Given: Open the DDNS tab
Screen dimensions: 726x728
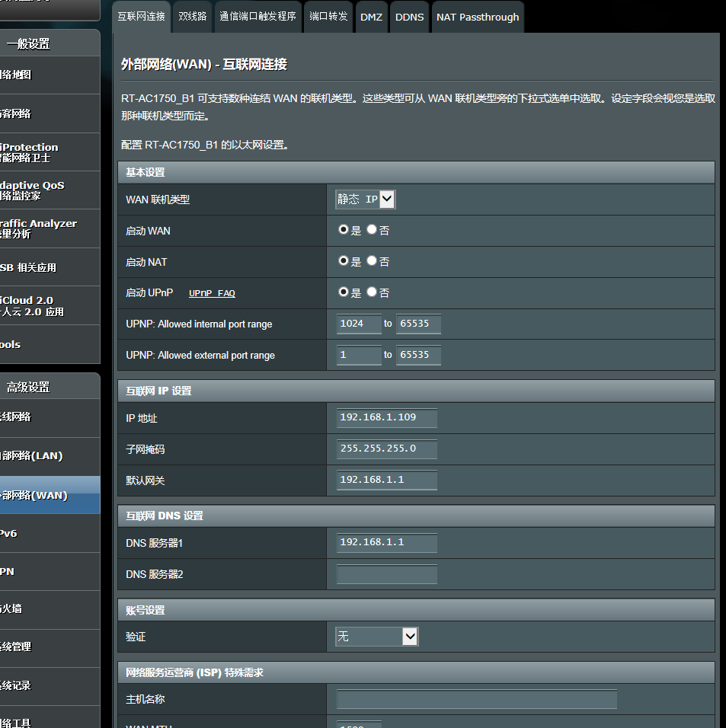Looking at the screenshot, I should (x=409, y=17).
